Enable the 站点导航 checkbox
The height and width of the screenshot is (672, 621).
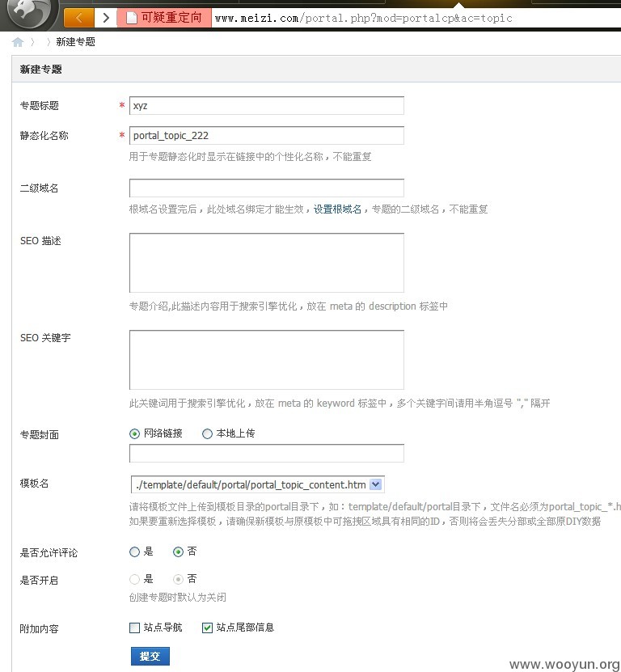click(134, 628)
